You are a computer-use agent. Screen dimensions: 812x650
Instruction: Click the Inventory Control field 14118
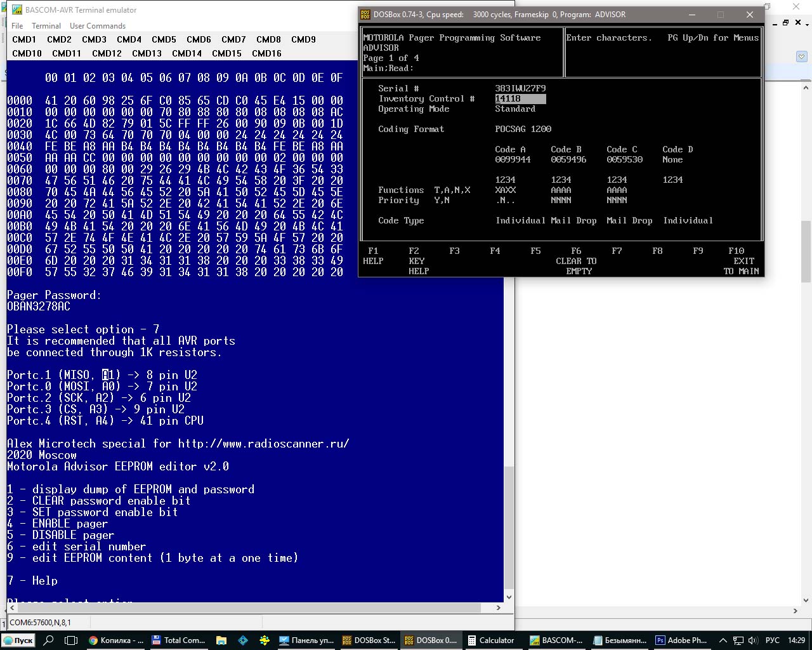tap(520, 98)
